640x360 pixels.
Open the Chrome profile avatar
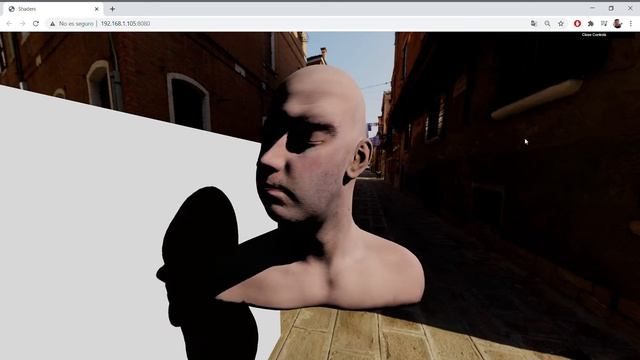point(618,24)
